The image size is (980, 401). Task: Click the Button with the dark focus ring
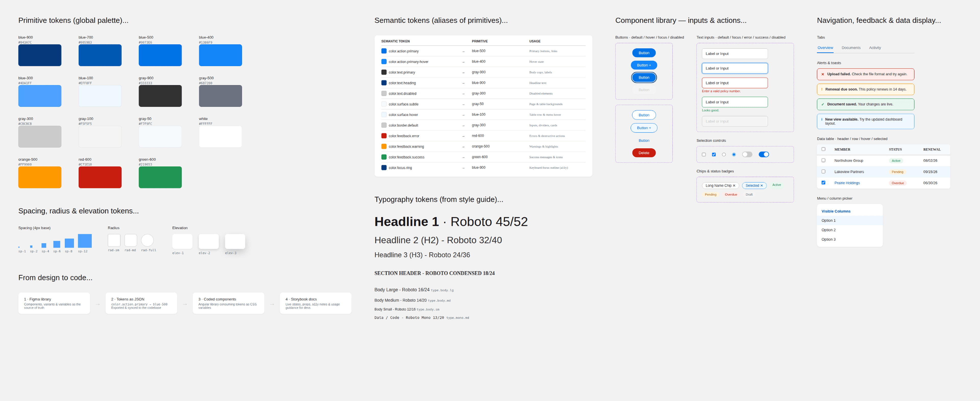point(644,77)
